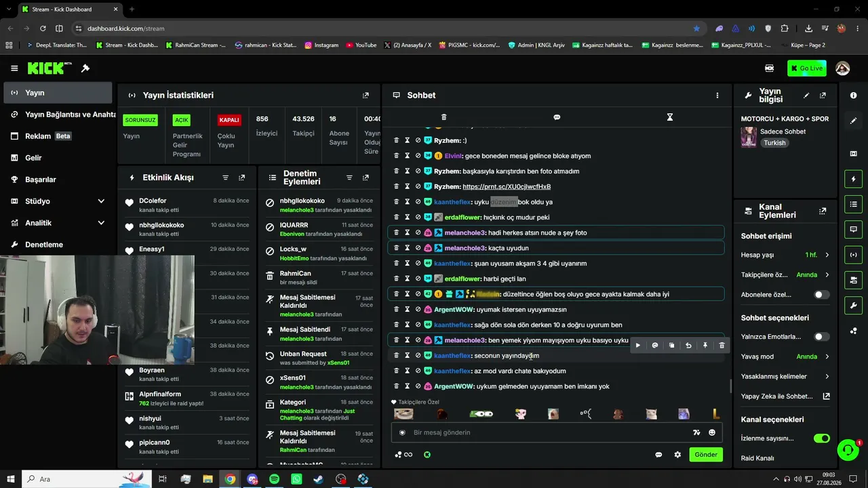Open the chat settings gear icon
This screenshot has height=488, width=868.
click(677, 455)
